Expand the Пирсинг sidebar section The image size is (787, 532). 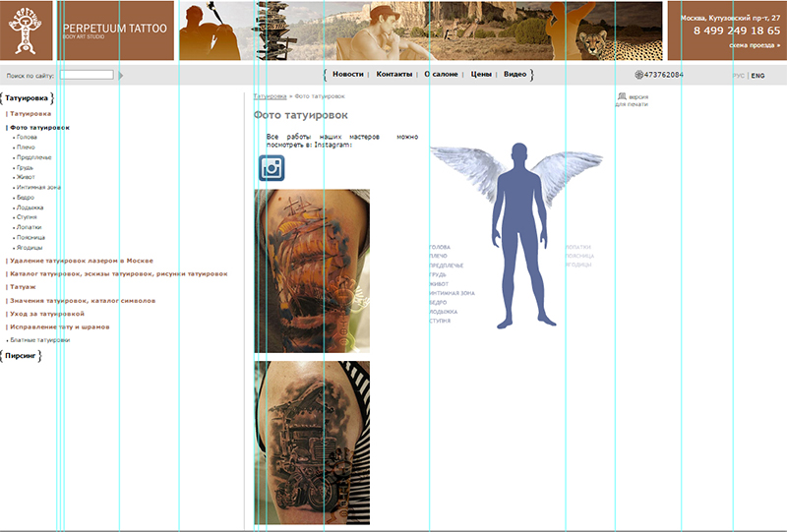[22, 354]
